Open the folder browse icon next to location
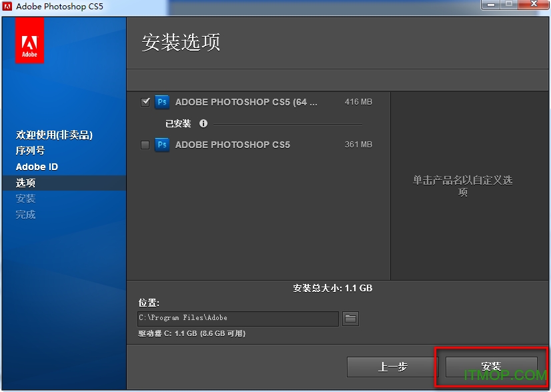The image size is (551, 392). [x=350, y=319]
